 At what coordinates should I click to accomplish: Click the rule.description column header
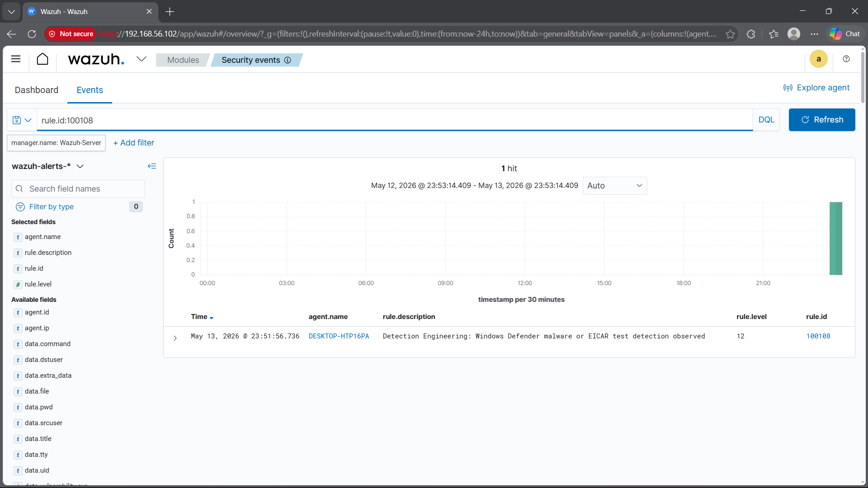tap(409, 317)
